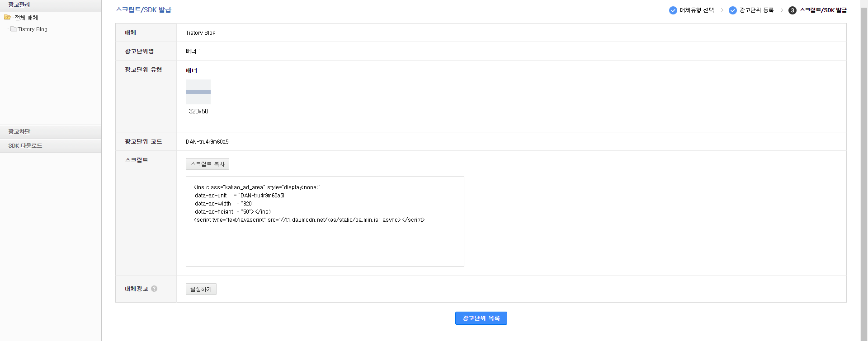Image resolution: width=868 pixels, height=341 pixels.
Task: Select the 320x50 banner thumbnail
Action: (198, 92)
